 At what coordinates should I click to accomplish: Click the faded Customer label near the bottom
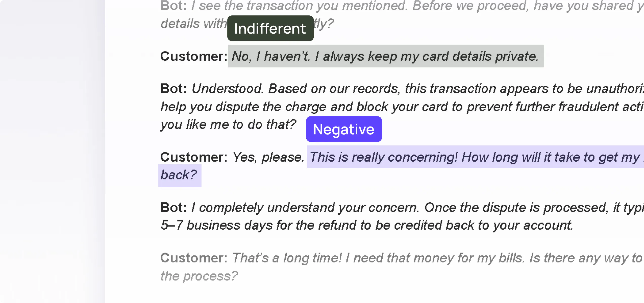pyautogui.click(x=194, y=258)
